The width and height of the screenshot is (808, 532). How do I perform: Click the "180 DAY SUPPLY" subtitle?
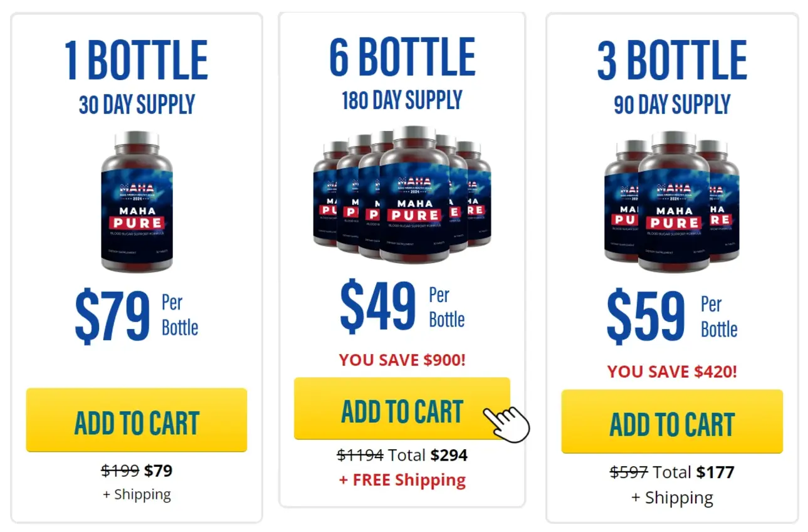click(x=402, y=100)
